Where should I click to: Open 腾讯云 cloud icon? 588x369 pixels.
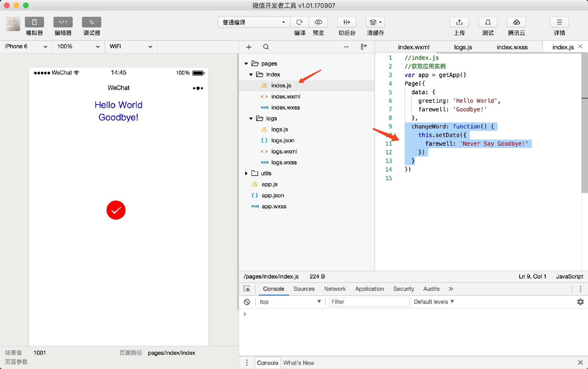pos(517,22)
